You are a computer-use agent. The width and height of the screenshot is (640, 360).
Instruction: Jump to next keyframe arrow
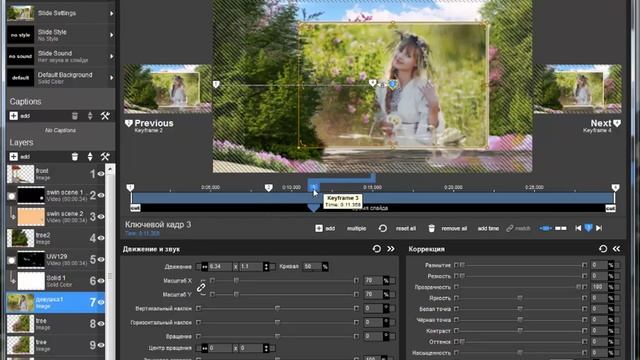(x=599, y=228)
